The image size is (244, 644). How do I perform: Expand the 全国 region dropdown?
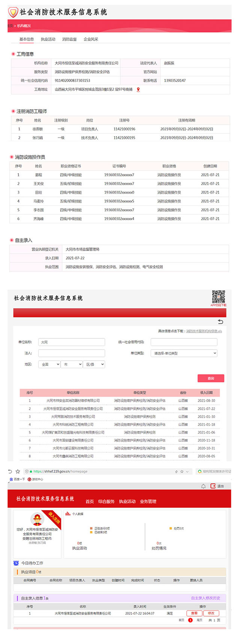[49, 364]
